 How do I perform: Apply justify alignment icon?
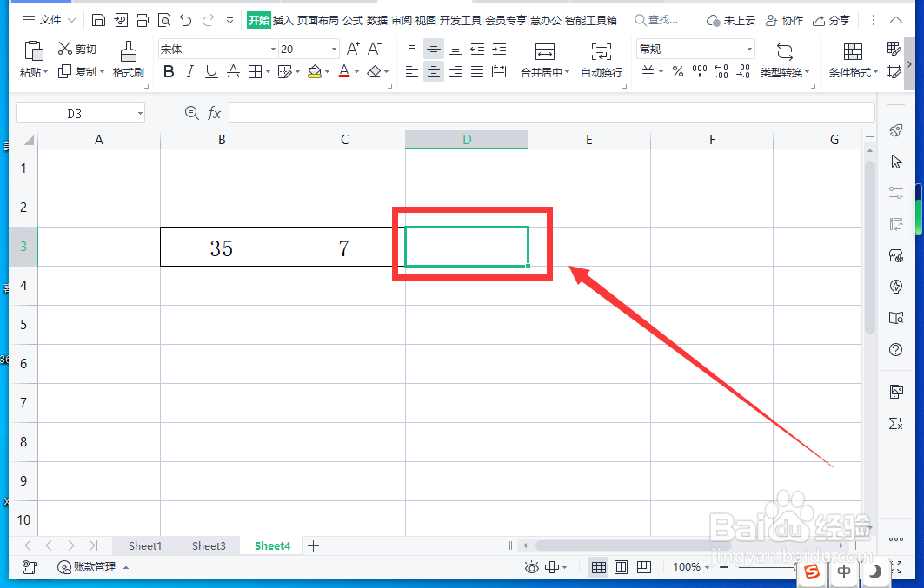point(477,72)
